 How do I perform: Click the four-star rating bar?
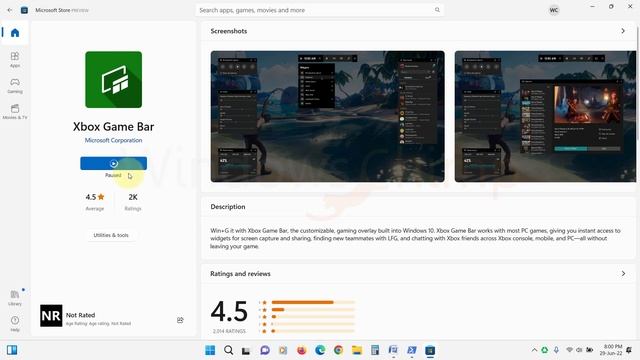point(313,309)
